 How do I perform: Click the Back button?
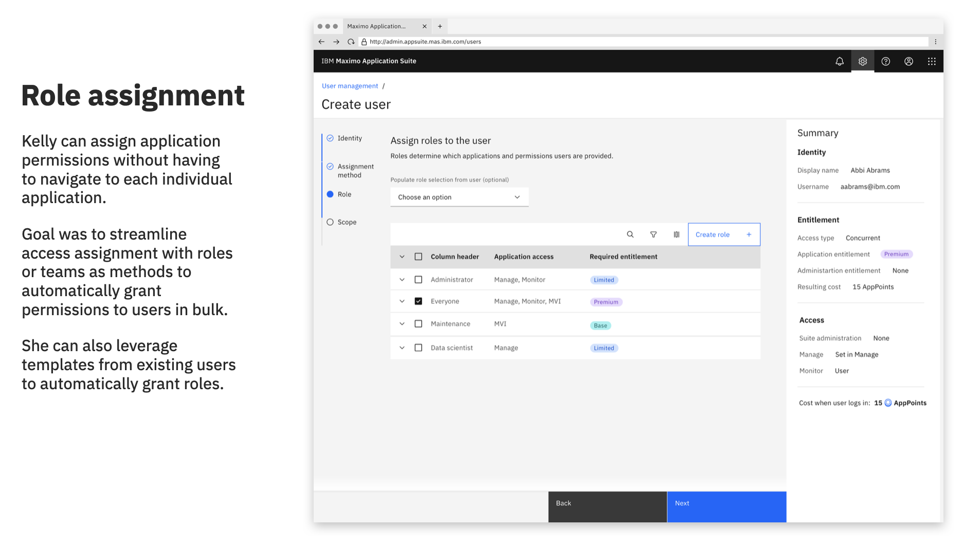[607, 507]
